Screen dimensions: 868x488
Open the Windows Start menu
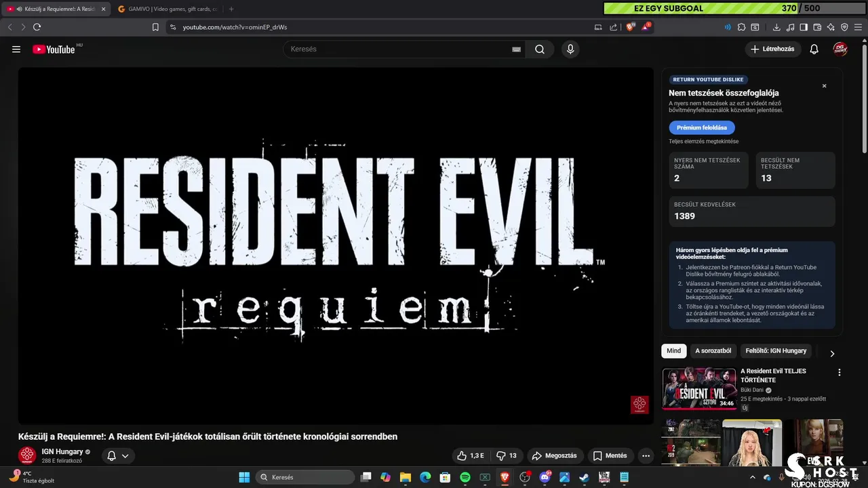tap(244, 477)
